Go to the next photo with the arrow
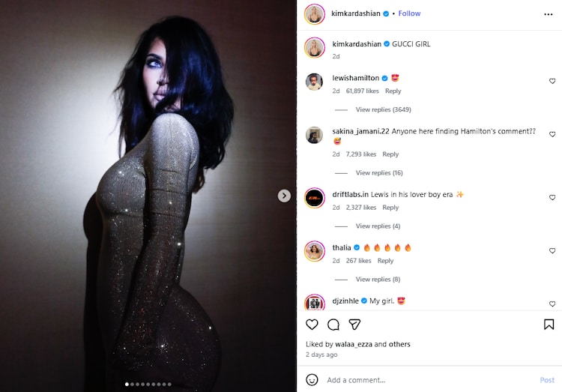 point(284,196)
